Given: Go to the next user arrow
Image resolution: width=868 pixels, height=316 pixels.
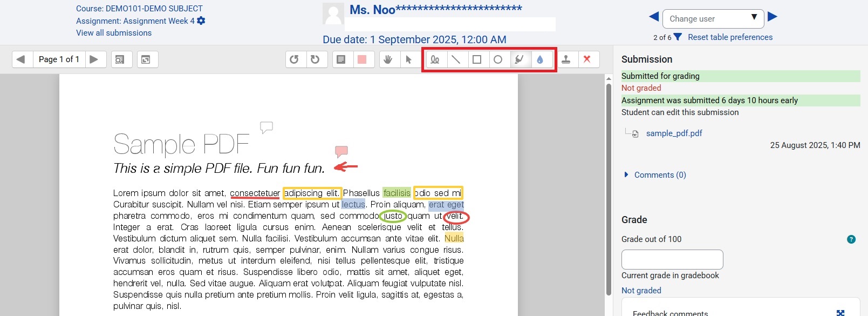Looking at the screenshot, I should point(773,17).
